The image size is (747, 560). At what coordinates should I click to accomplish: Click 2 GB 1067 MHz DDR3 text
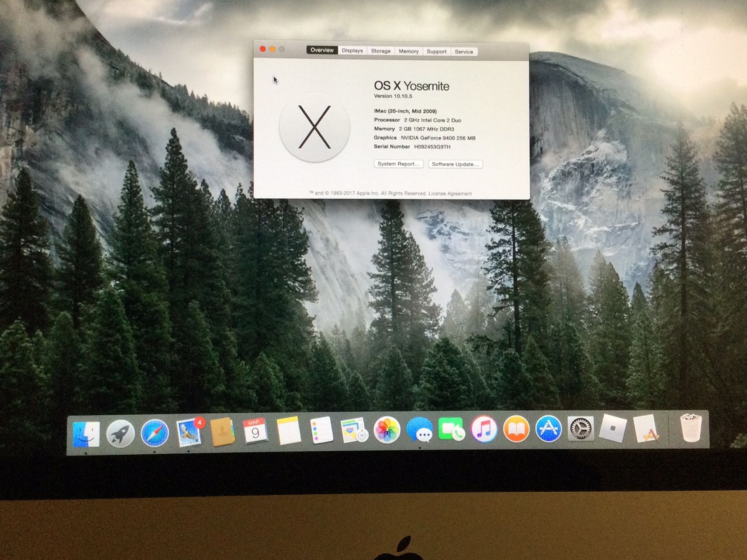pyautogui.click(x=426, y=129)
